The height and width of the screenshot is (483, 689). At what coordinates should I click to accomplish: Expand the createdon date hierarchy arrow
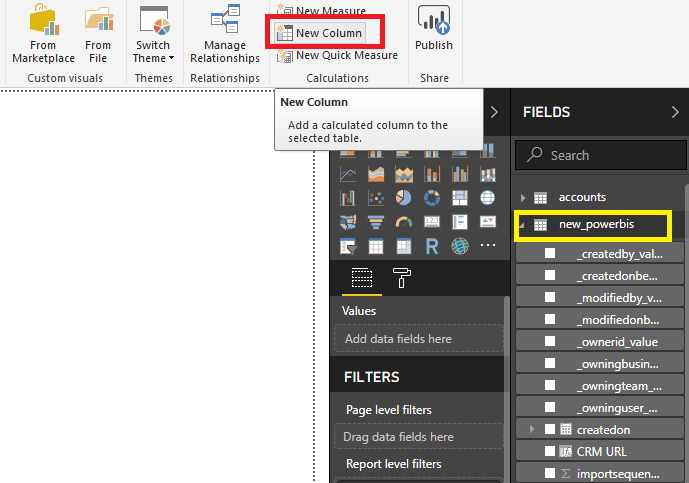point(532,429)
